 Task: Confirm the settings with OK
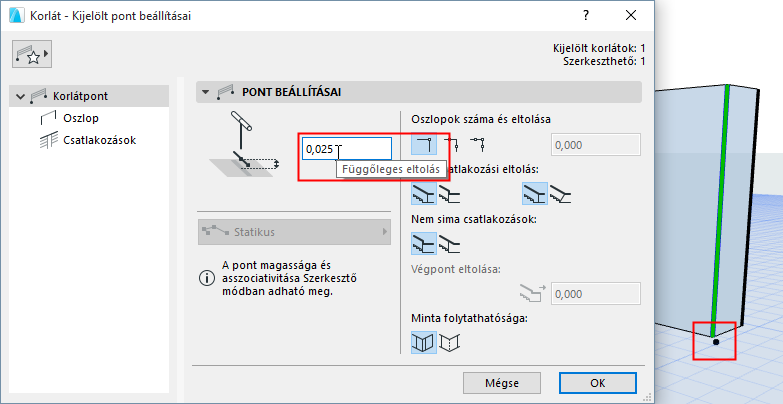(598, 383)
